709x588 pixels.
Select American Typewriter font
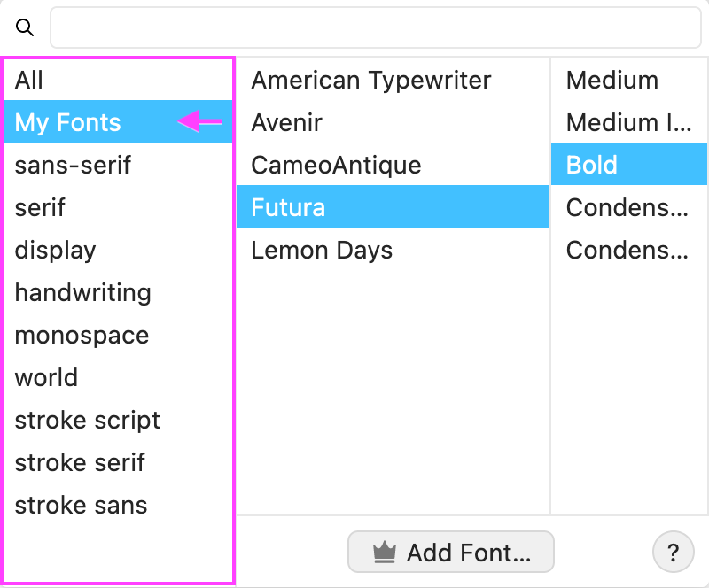tap(370, 81)
